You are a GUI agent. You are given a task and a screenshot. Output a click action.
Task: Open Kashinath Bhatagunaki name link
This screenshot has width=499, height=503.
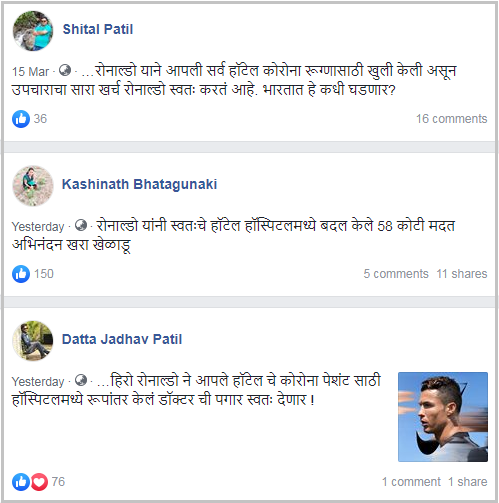pos(139,184)
